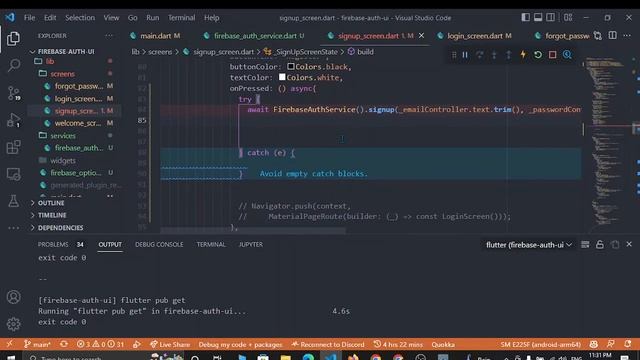This screenshot has width=640, height=360.
Task: Click Reconnect to Discord status item
Action: (328, 344)
